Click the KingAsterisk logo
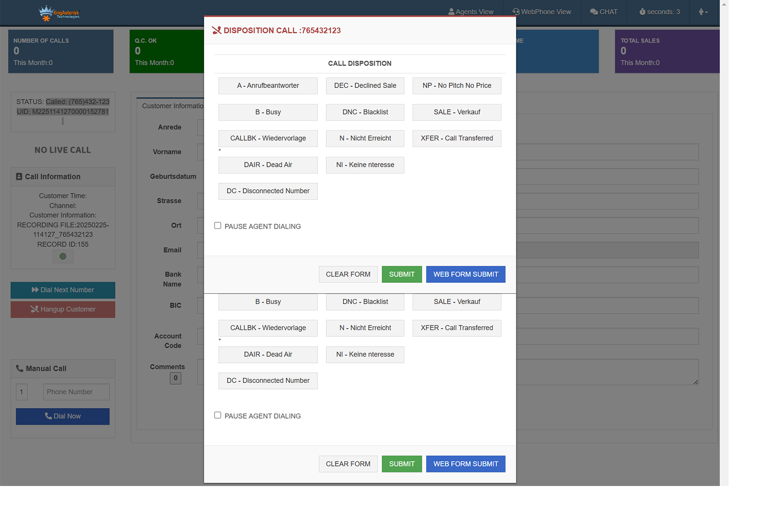 coord(59,13)
